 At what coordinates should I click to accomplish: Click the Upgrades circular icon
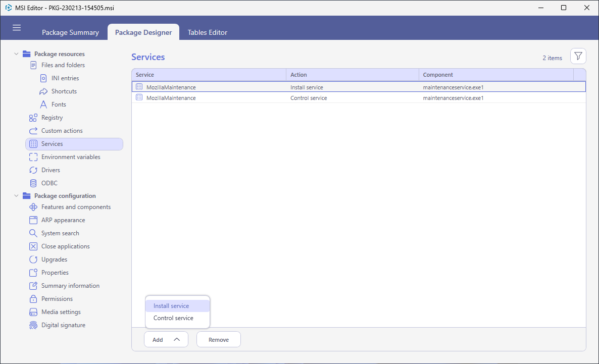(33, 259)
